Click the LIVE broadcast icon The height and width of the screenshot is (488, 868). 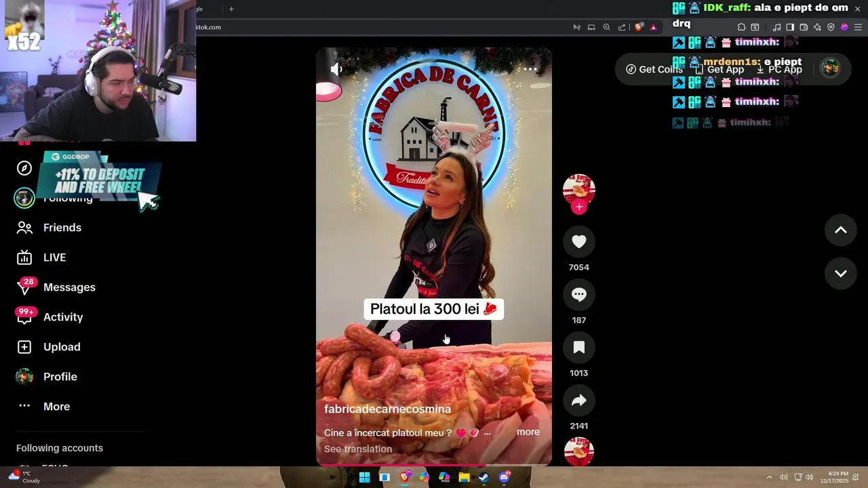coord(24,258)
